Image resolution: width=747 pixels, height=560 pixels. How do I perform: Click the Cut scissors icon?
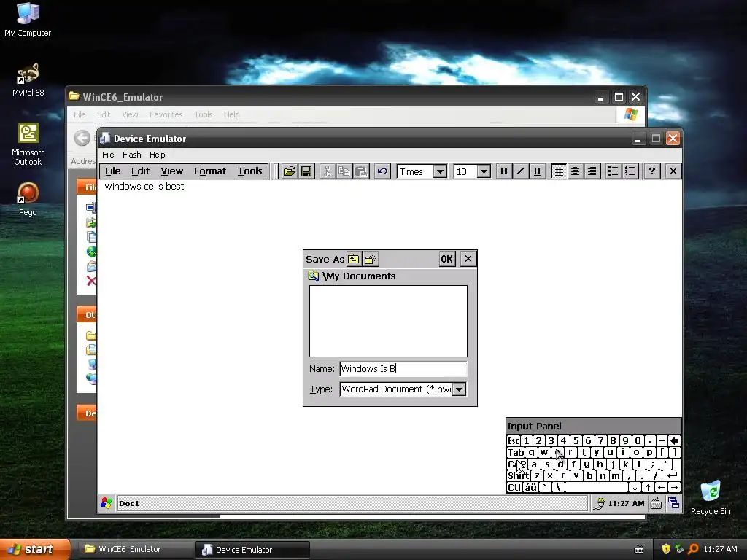pyautogui.click(x=327, y=171)
